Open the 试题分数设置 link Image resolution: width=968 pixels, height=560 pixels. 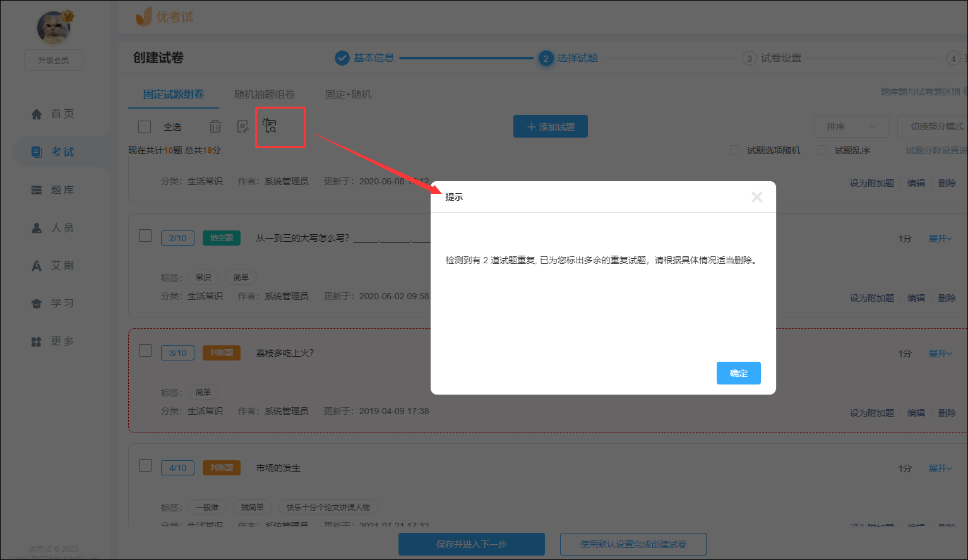pos(936,150)
